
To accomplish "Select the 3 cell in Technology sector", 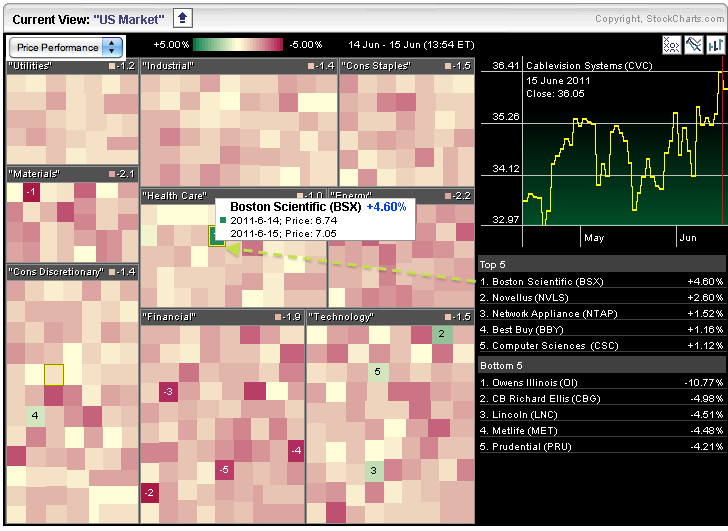I will pyautogui.click(x=374, y=471).
